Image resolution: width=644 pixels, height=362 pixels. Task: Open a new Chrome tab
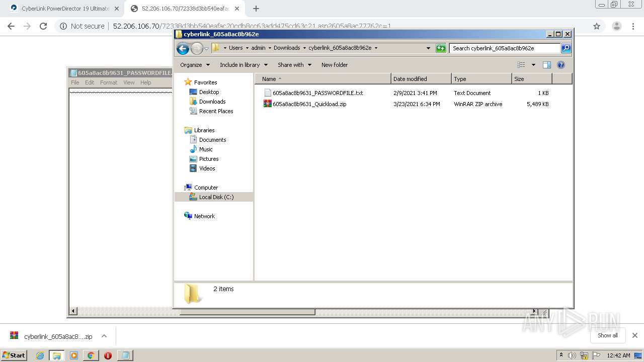coord(256,9)
